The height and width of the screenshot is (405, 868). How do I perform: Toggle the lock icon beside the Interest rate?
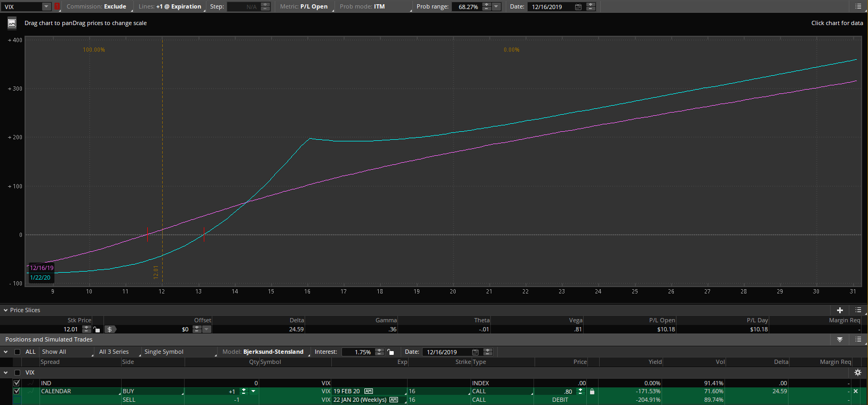pyautogui.click(x=391, y=352)
